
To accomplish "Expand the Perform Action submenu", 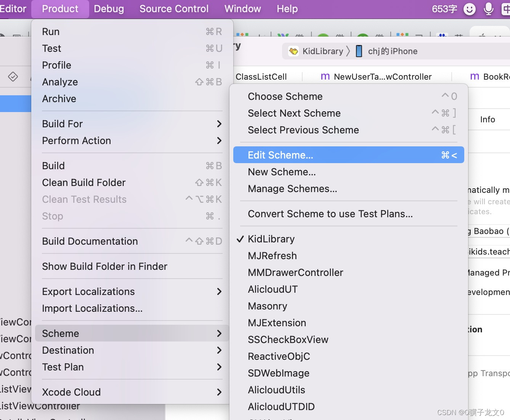I will (x=132, y=141).
